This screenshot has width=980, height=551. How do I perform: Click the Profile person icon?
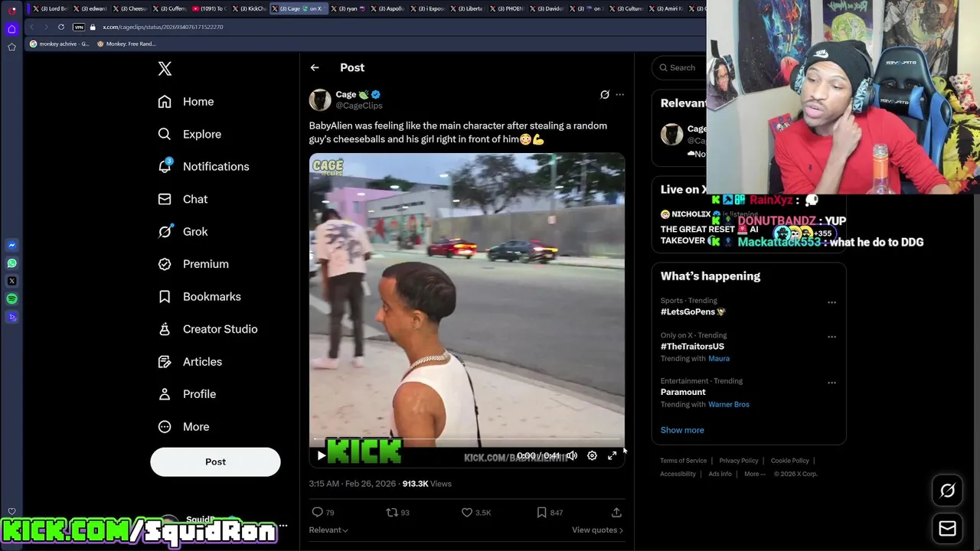pos(165,394)
